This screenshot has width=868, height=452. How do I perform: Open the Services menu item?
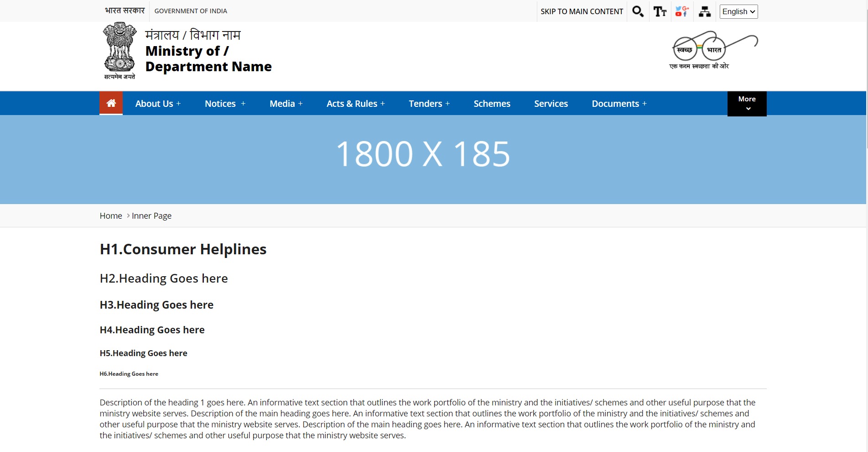click(551, 104)
